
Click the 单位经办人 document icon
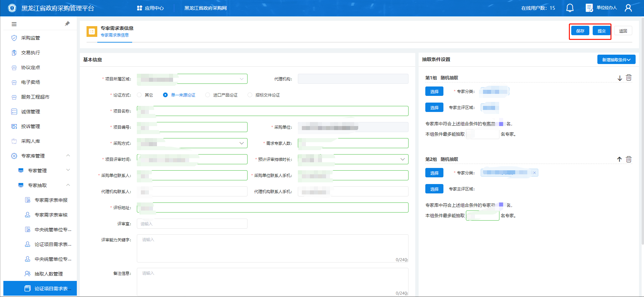(x=589, y=8)
